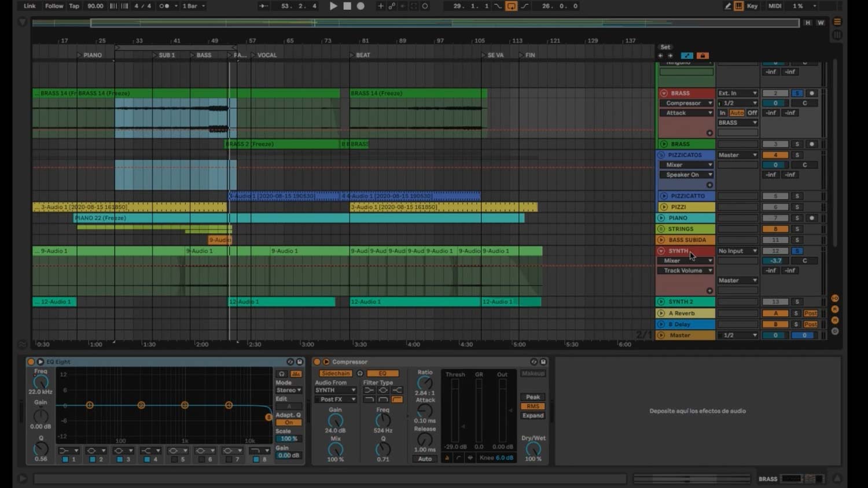Click EQ Eight Freq knob
This screenshot has height=488, width=868.
point(41,382)
